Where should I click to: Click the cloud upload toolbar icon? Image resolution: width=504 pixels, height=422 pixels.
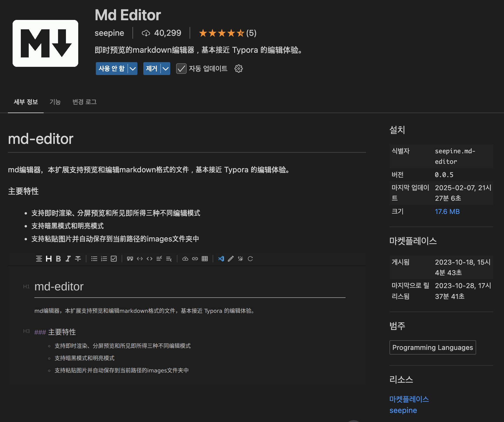(x=185, y=259)
